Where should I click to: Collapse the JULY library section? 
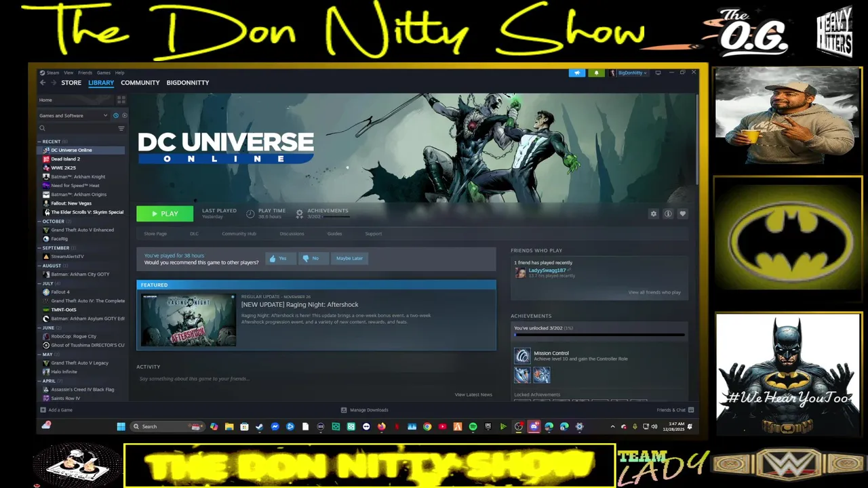(x=39, y=283)
